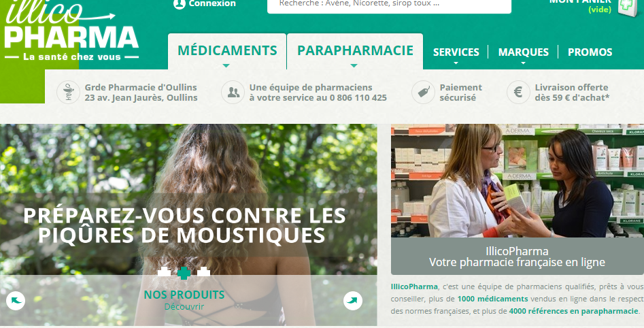Image resolution: width=644 pixels, height=328 pixels.
Task: Click the price tag secure payment icon
Action: click(x=423, y=92)
